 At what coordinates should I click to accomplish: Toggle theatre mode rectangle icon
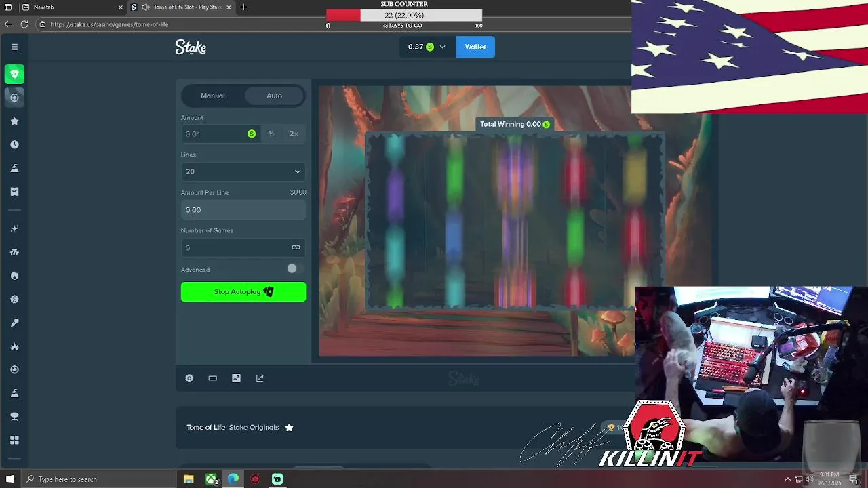212,378
